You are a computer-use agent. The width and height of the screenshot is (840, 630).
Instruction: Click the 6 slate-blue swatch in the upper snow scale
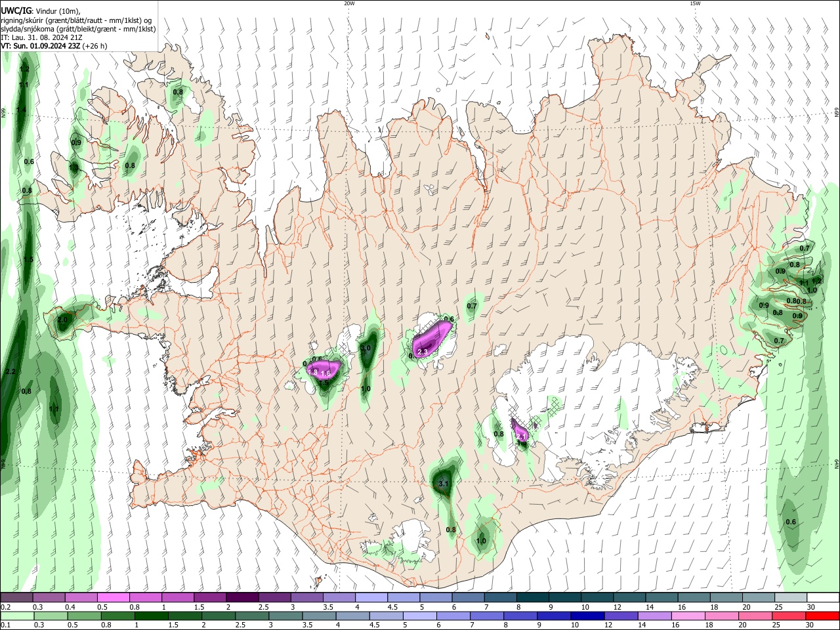[469, 598]
